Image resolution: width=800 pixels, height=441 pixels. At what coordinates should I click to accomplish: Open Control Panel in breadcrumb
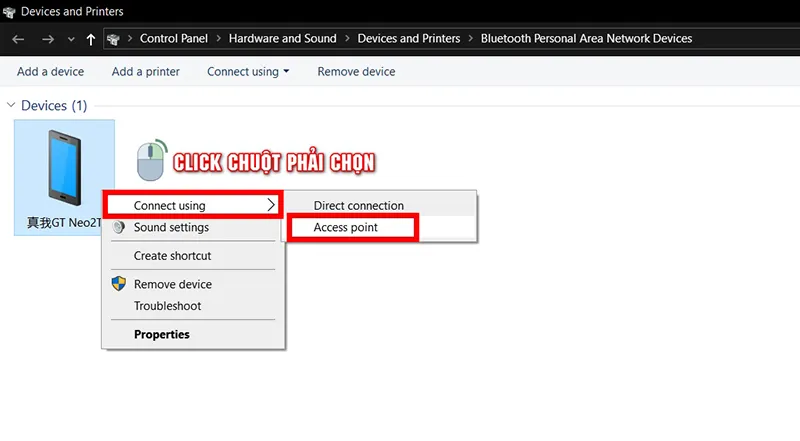(173, 38)
